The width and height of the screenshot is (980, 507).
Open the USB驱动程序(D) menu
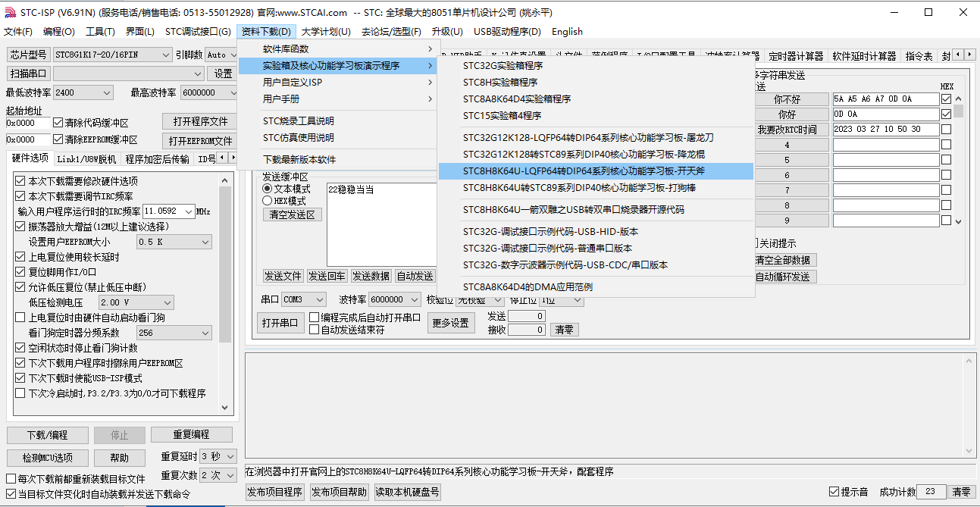click(507, 31)
